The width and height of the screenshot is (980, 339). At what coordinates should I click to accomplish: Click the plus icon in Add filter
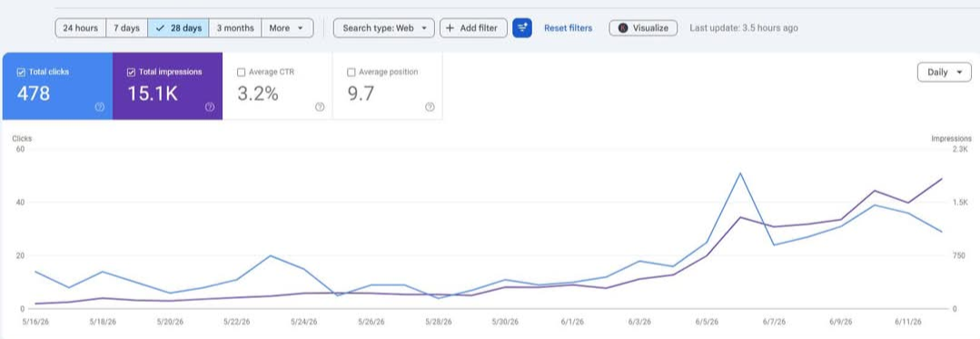450,28
